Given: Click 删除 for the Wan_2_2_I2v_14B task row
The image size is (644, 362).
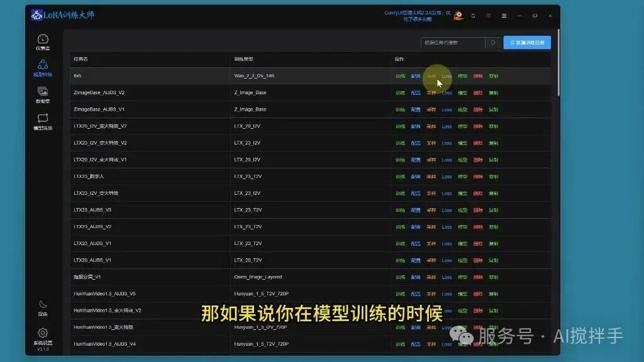Looking at the screenshot, I should (478, 76).
